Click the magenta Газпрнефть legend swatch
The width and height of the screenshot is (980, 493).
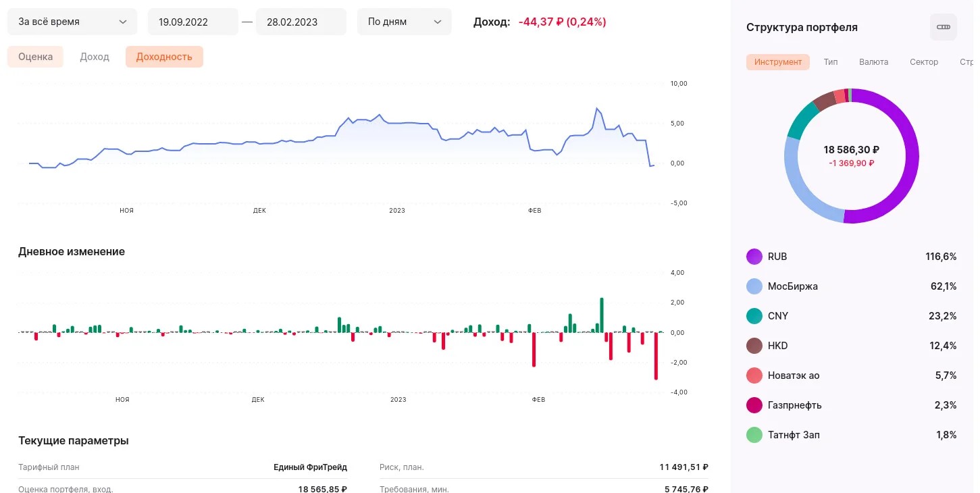(754, 405)
